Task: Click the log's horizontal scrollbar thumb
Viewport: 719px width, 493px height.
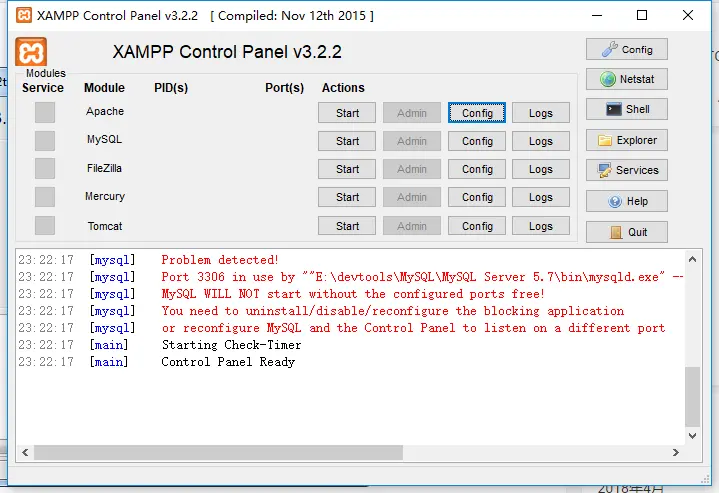Action: tap(218, 452)
